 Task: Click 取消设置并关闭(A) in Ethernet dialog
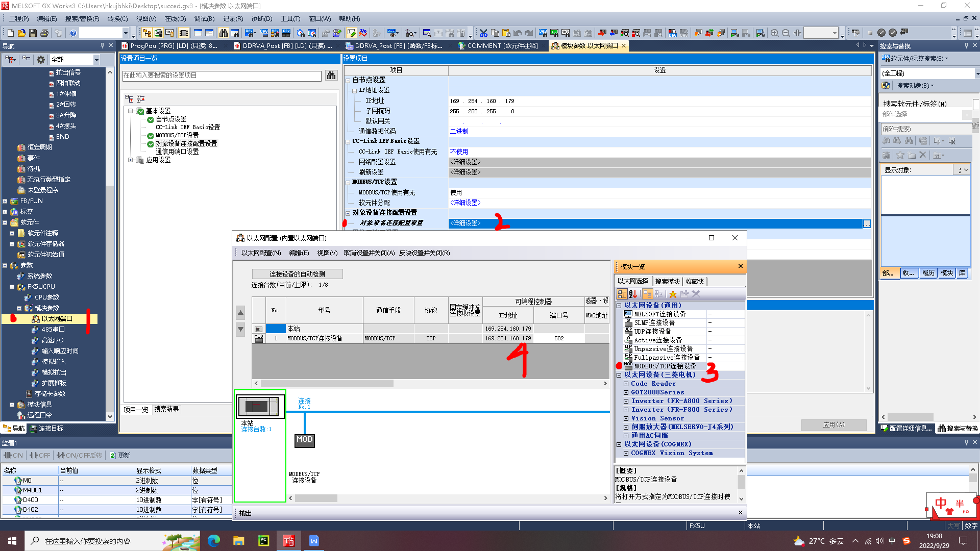[369, 253]
